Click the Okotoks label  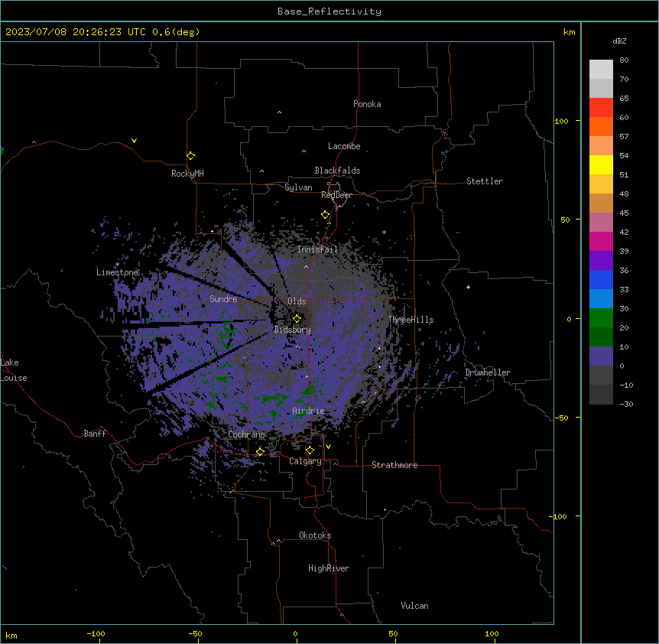[315, 535]
